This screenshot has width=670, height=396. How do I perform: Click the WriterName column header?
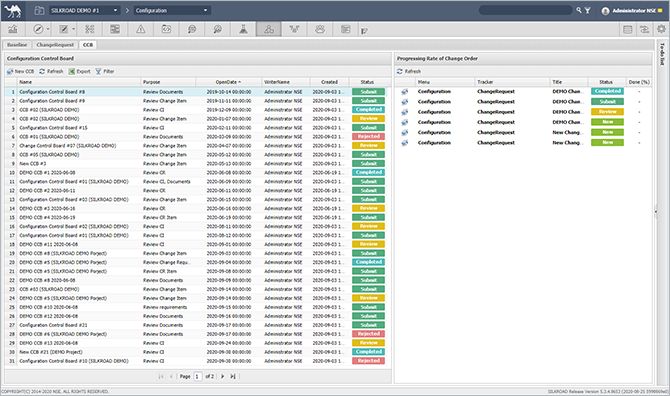(x=285, y=82)
